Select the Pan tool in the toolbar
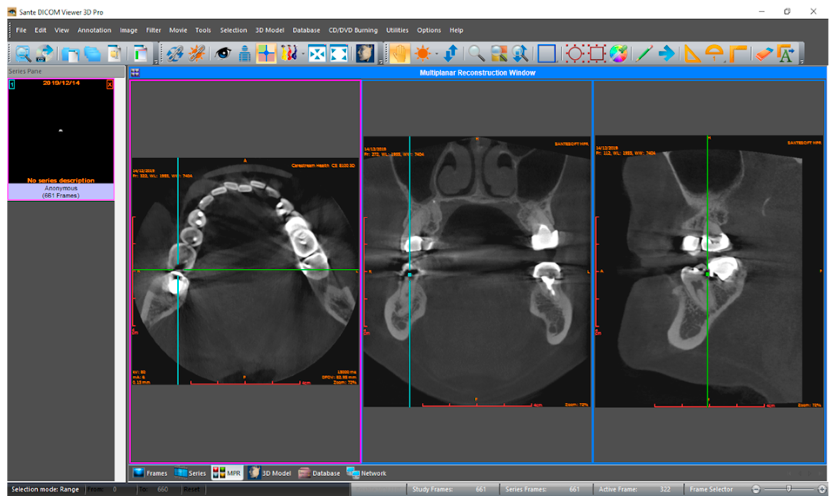The width and height of the screenshot is (835, 504). [x=399, y=53]
